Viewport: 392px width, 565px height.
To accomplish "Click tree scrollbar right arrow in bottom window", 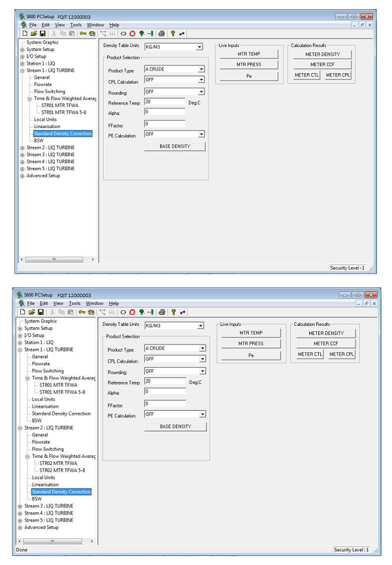I will click(x=92, y=541).
